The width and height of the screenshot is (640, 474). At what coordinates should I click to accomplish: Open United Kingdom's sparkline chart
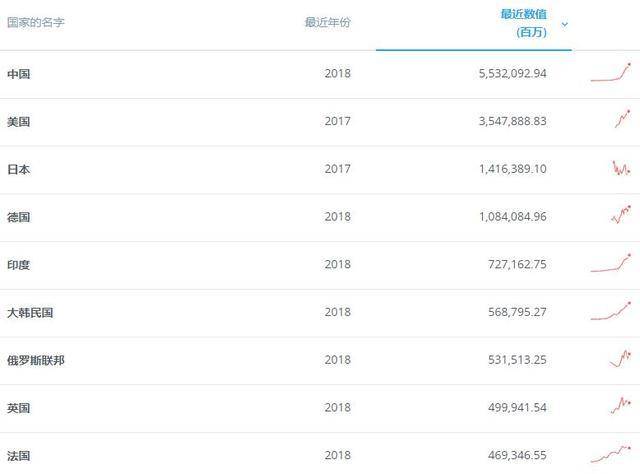pos(620,406)
